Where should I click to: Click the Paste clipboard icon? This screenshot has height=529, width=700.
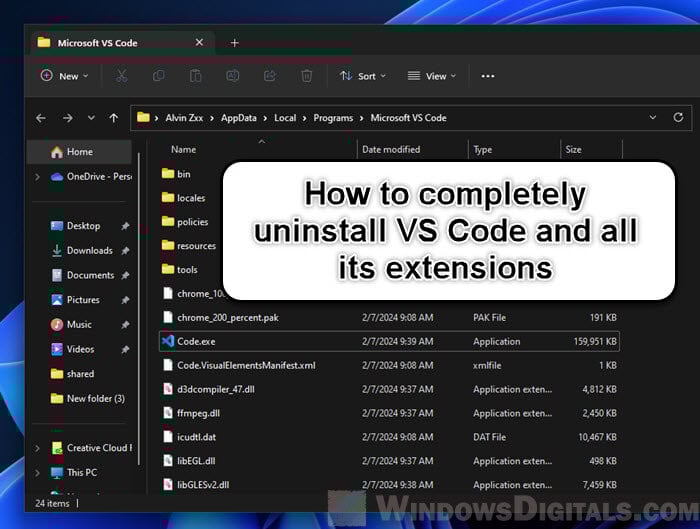point(195,76)
